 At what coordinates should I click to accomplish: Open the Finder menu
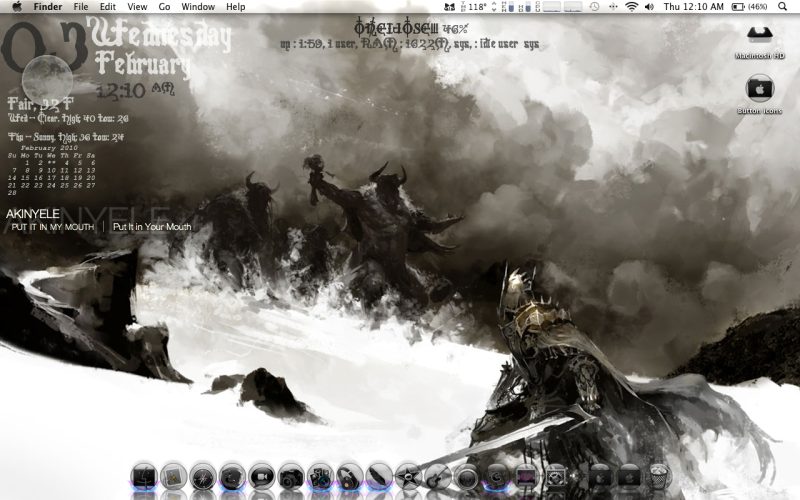click(x=48, y=7)
